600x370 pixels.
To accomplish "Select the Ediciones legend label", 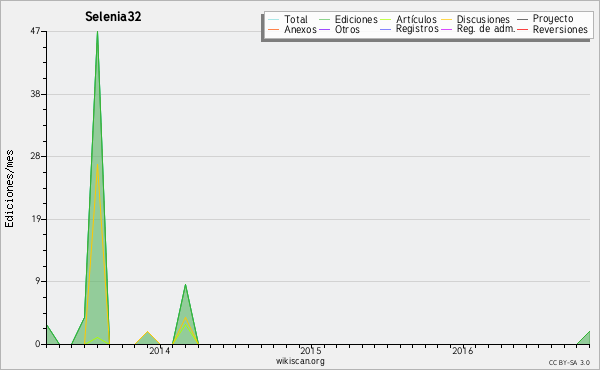I will point(356,19).
